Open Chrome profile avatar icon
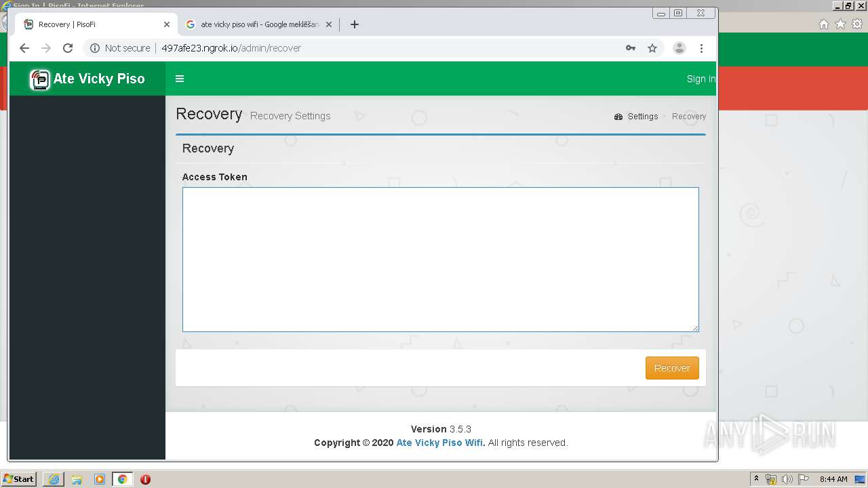This screenshot has width=868, height=488. point(679,48)
